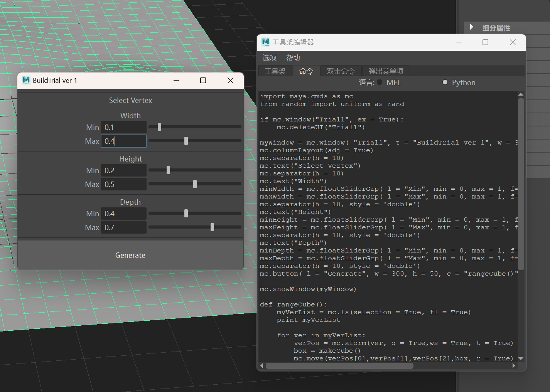Click the horizontal scrollbar thumb in code editor
This screenshot has height=392, width=550.
point(339,365)
